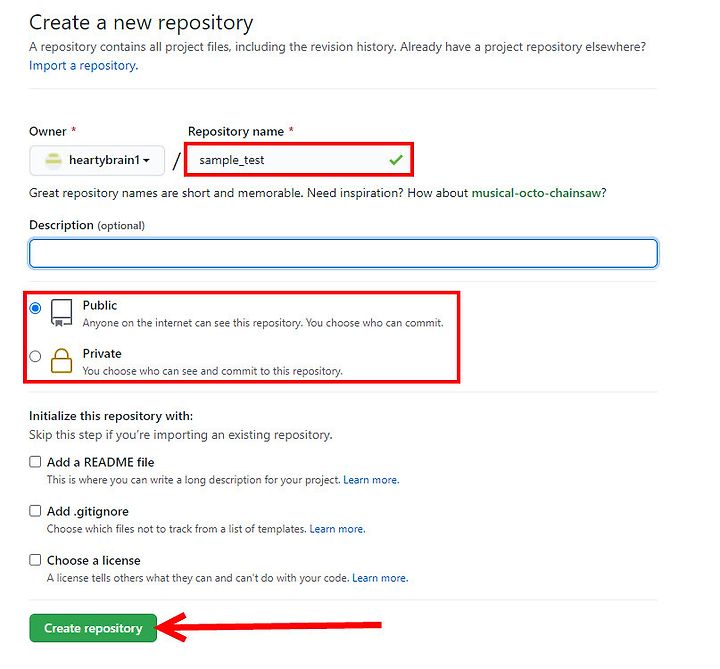Click the Repository name input field
This screenshot has width=720, height=669.
299,160
